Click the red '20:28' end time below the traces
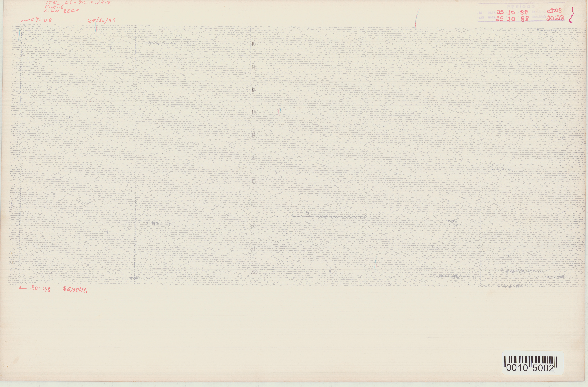 (x=41, y=288)
